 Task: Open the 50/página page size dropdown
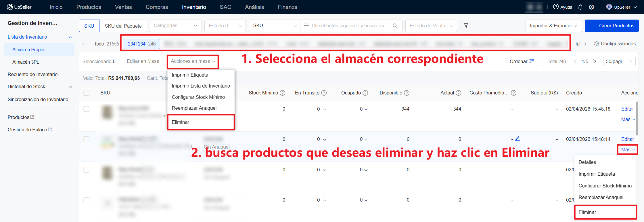click(619, 61)
